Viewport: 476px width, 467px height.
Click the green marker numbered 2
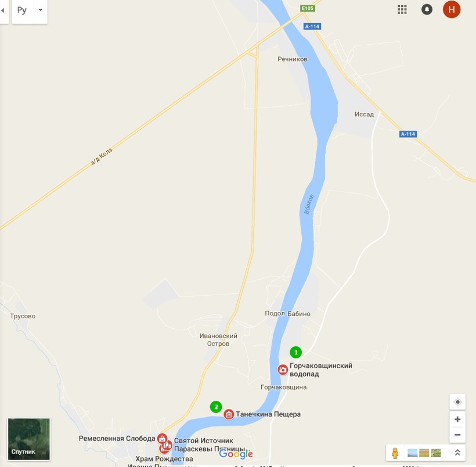click(216, 407)
